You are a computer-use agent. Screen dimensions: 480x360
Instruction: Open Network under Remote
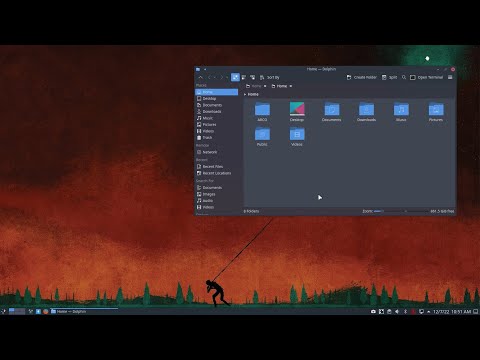(x=216, y=152)
